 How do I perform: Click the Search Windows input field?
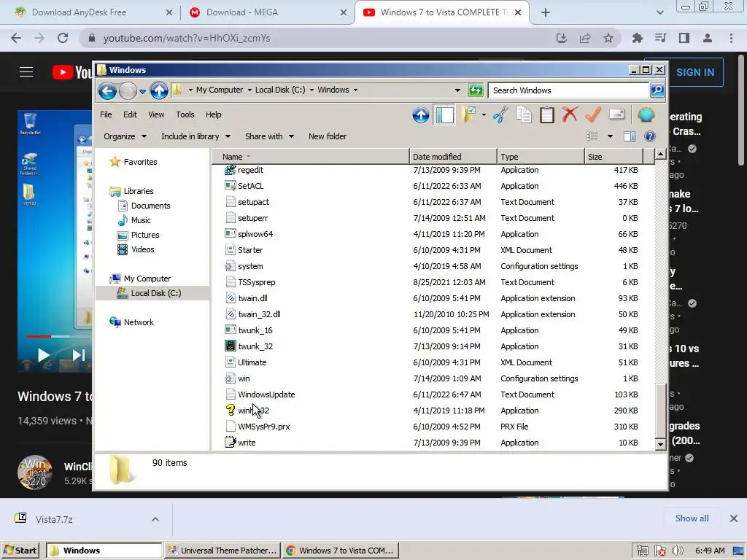[x=569, y=90]
